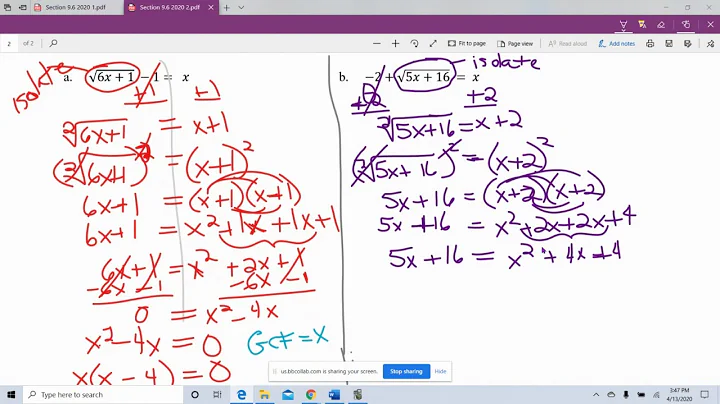
Task: Close the purple notes toolbar
Action: click(x=710, y=25)
